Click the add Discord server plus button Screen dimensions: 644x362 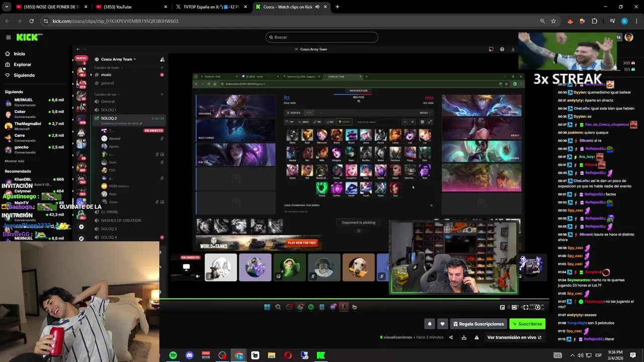tap(81, 227)
